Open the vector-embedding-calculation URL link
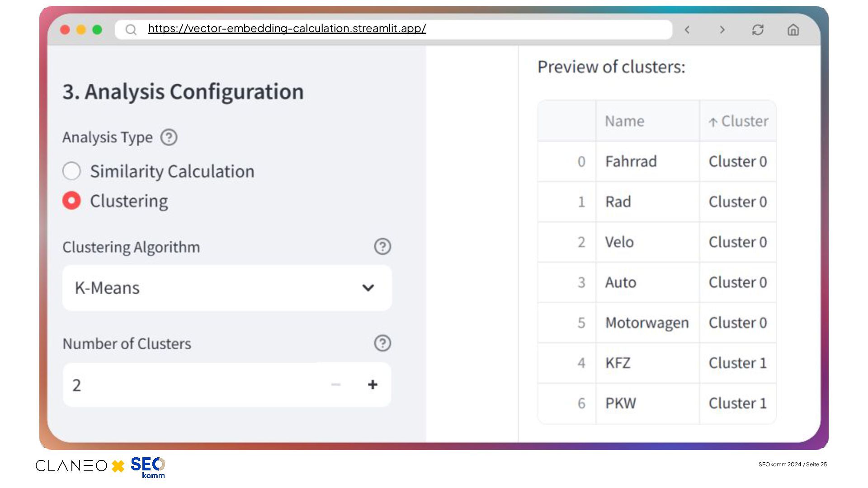 (287, 28)
